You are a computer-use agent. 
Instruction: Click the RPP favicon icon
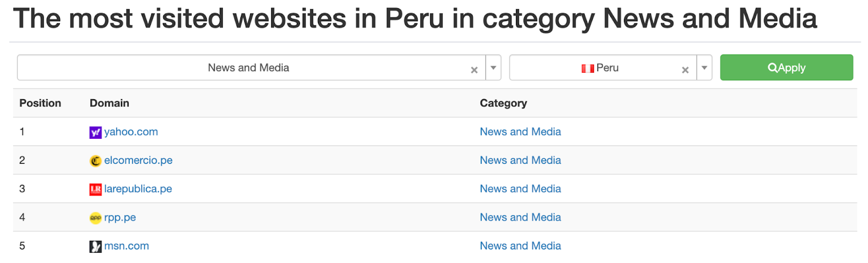[95, 218]
